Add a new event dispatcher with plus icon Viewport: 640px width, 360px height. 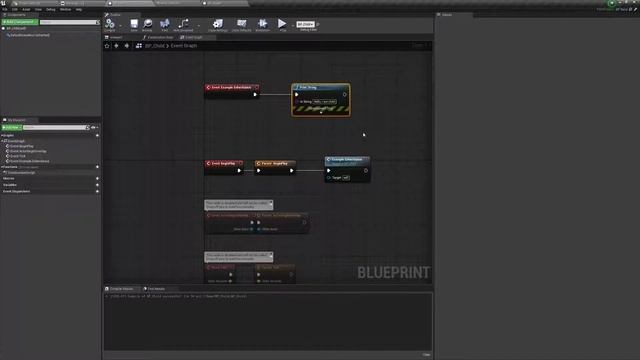point(97,191)
